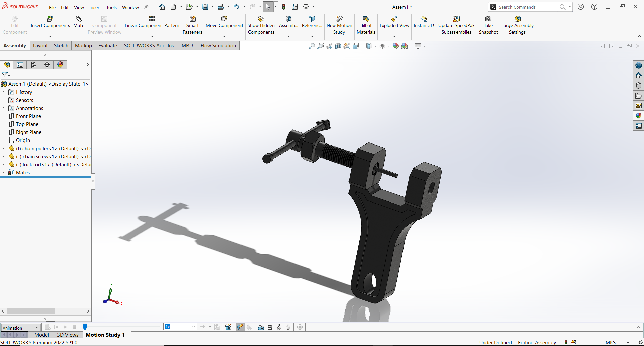Open DisplayManager tab icon
Viewport: 644px width, 346px height.
(60, 65)
